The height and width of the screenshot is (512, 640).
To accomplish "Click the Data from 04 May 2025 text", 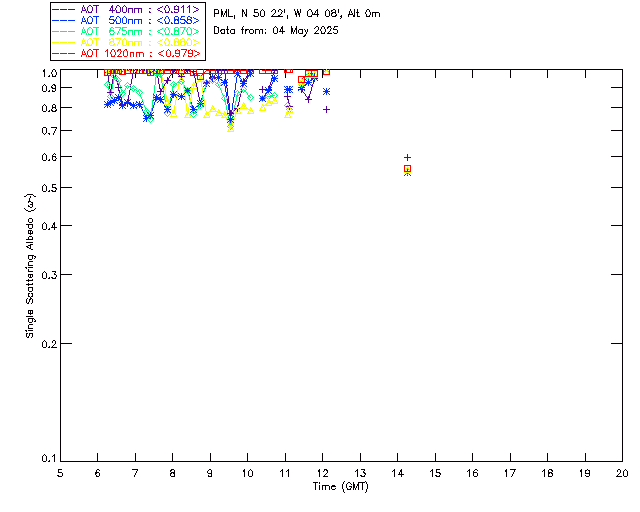I will click(276, 31).
